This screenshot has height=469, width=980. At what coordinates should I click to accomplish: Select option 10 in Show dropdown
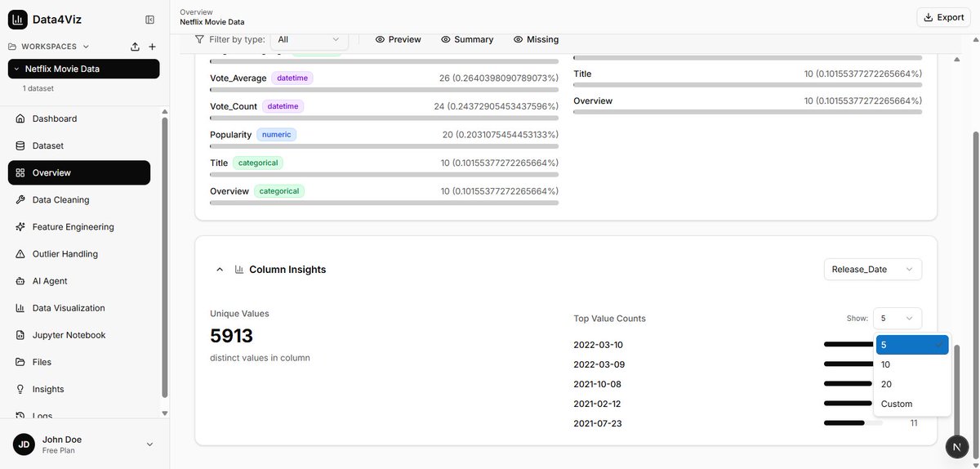pyautogui.click(x=912, y=364)
